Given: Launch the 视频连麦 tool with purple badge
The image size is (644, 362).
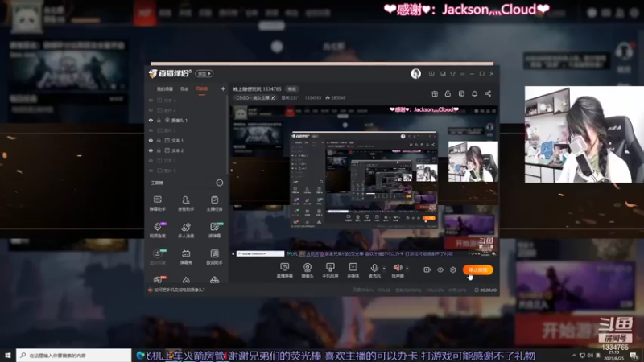Looking at the screenshot, I should pyautogui.click(x=158, y=230).
